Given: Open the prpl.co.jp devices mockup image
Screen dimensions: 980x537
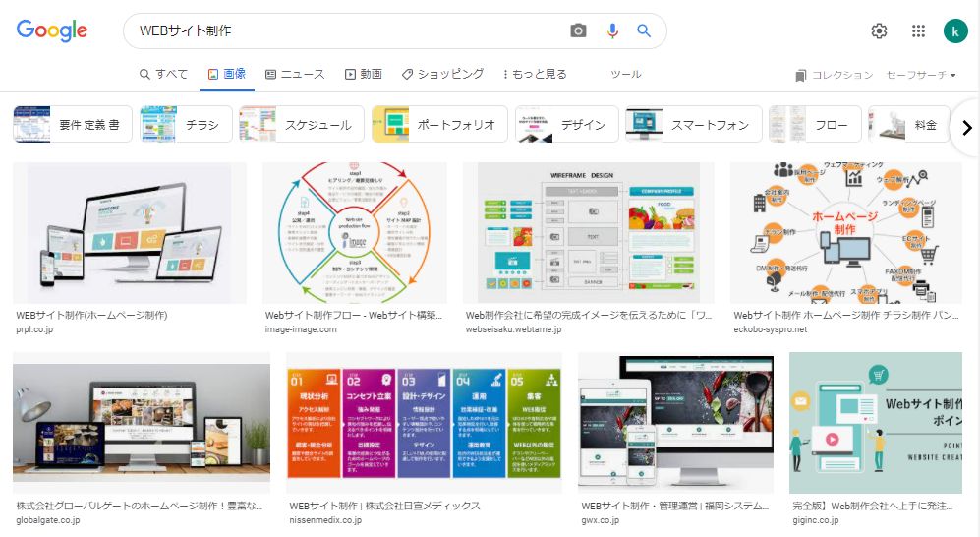Looking at the screenshot, I should [130, 233].
